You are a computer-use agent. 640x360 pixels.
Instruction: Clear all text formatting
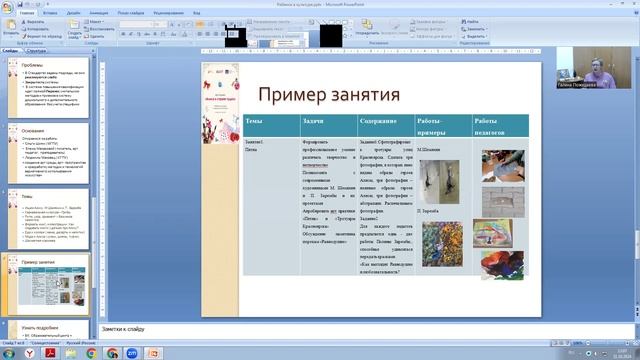pyautogui.click(x=188, y=24)
